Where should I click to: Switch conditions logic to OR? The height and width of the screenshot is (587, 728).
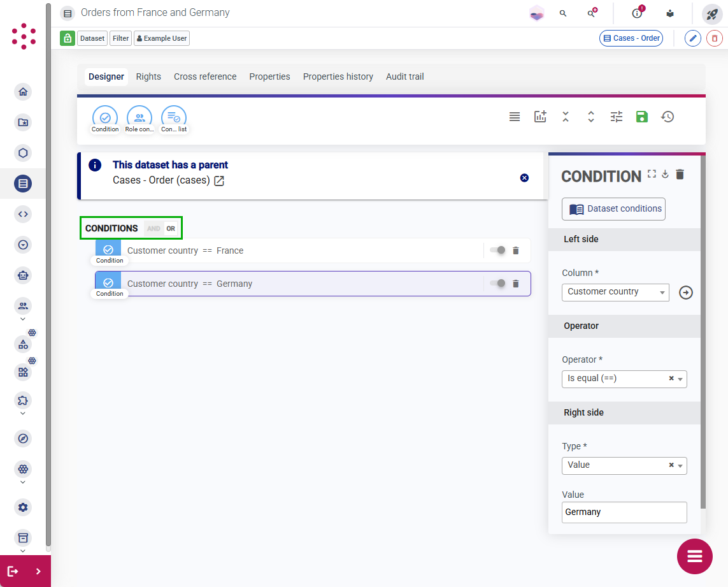[x=171, y=228]
